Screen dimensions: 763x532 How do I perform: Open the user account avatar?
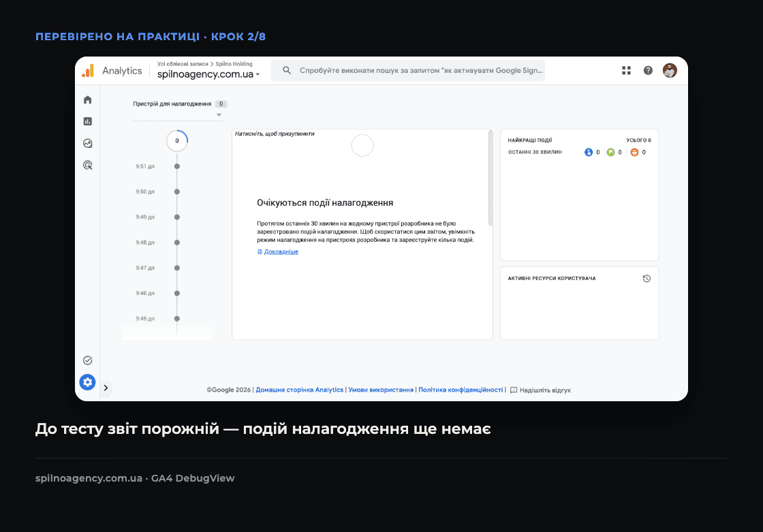tap(670, 71)
